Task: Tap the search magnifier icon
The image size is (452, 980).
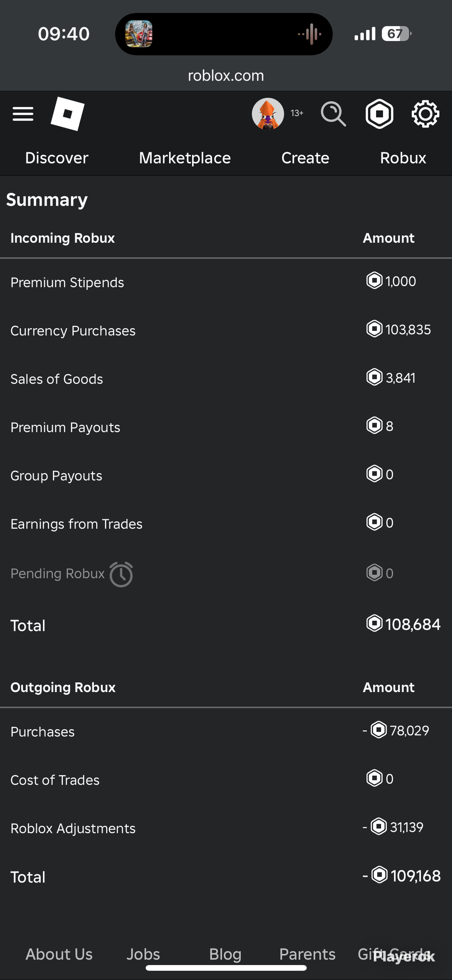Action: (334, 114)
